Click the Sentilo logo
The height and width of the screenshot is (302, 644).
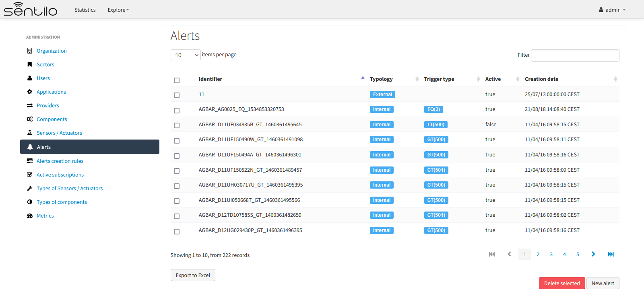pos(31,9)
